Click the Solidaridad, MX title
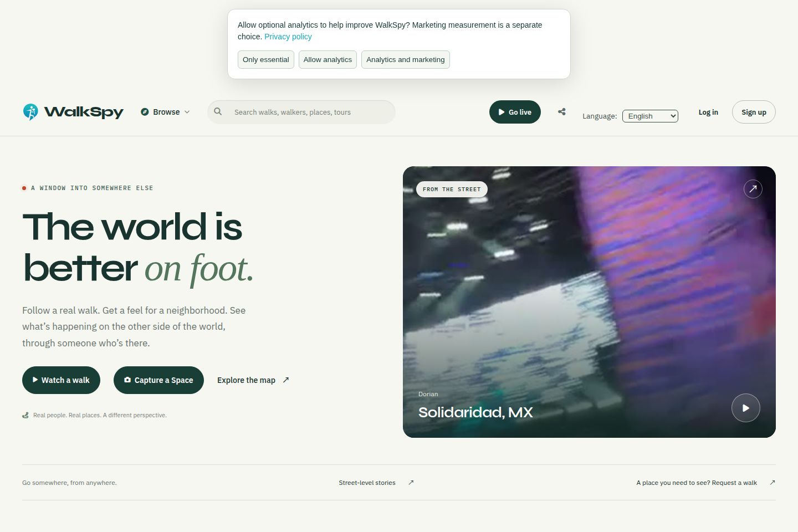Viewport: 798px width, 532px height. coord(475,412)
